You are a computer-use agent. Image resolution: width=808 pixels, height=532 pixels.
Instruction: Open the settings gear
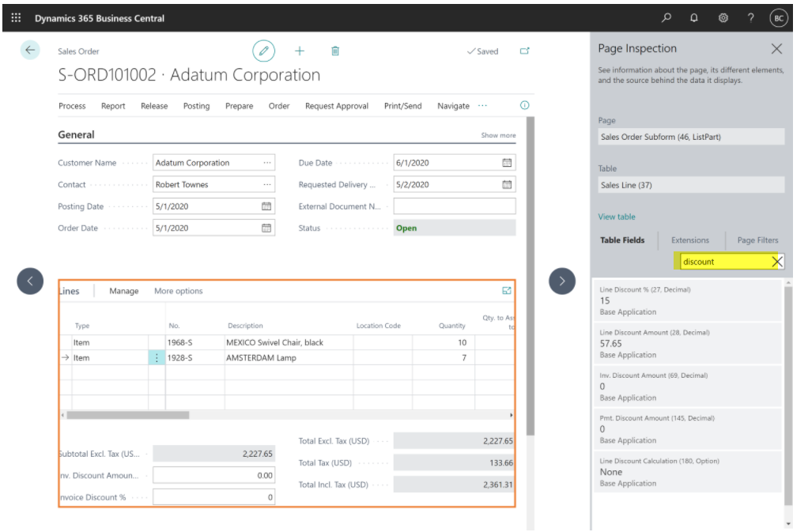point(723,18)
